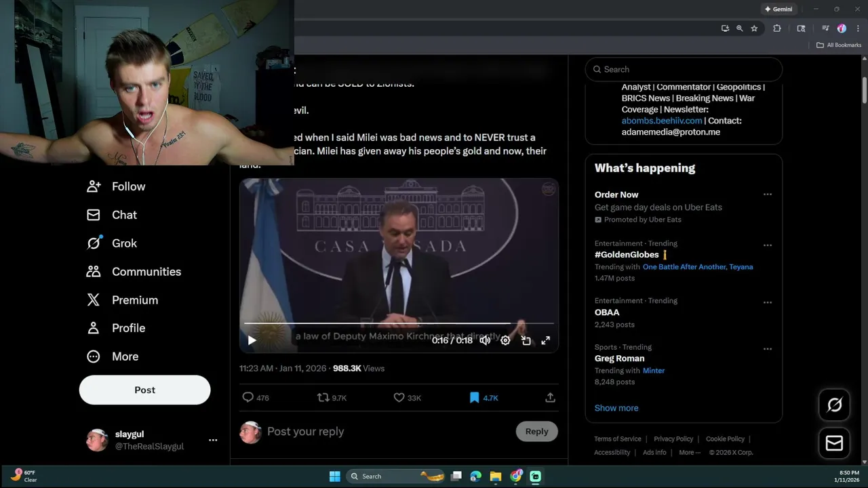Image resolution: width=868 pixels, height=488 pixels.
Task: Click the gray Reply button
Action: coord(536,432)
